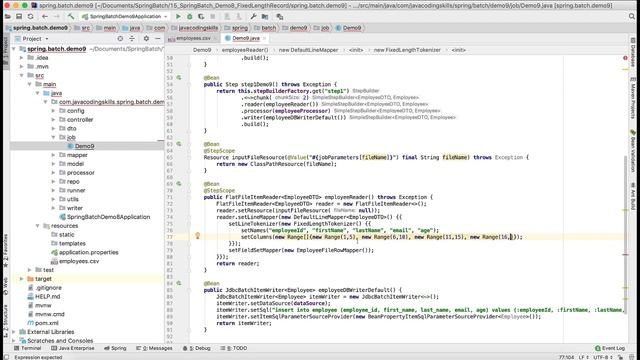This screenshot has height=360, width=640.
Task: Hide the Project panel with the minus icon
Action: [x=158, y=38]
